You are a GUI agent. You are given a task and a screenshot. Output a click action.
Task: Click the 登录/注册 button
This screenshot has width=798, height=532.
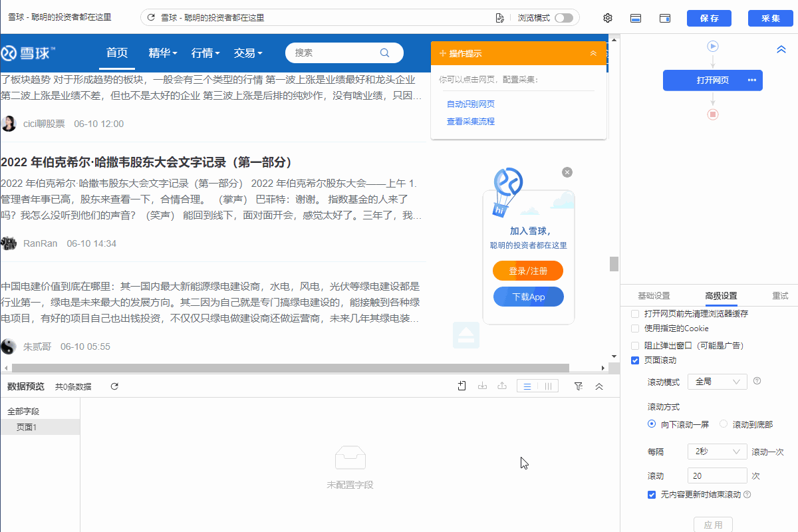click(x=528, y=271)
